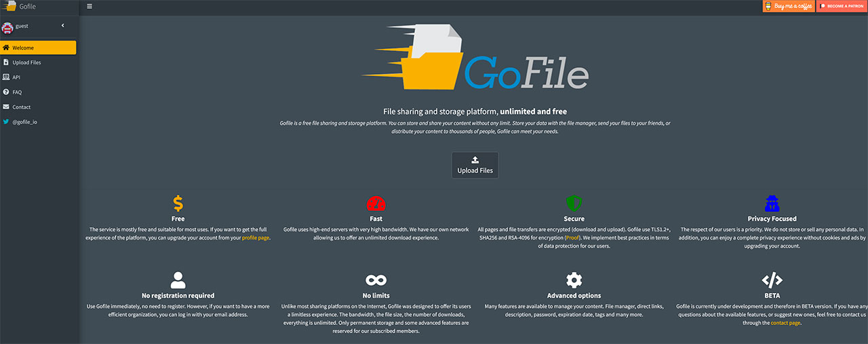Viewport: 868px width, 344px height.
Task: Click the 'No limits' heading text
Action: [376, 296]
